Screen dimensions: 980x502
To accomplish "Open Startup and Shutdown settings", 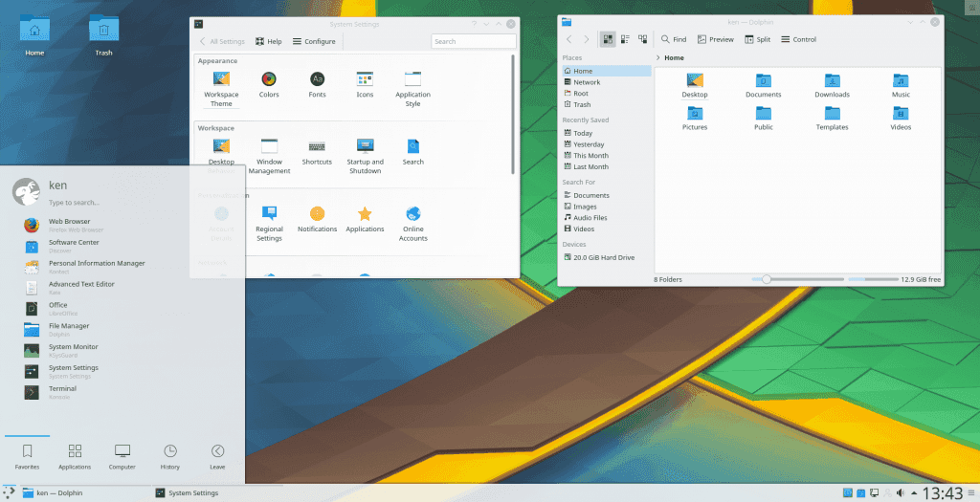I will tap(365, 157).
